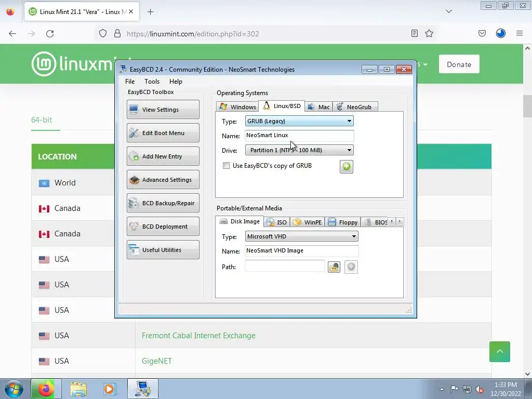532x399 pixels.
Task: Click the NeoSmart Linux name field
Action: point(299,136)
